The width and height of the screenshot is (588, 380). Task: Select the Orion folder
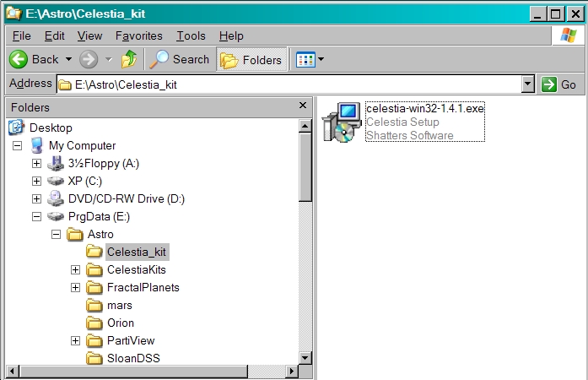tap(121, 323)
